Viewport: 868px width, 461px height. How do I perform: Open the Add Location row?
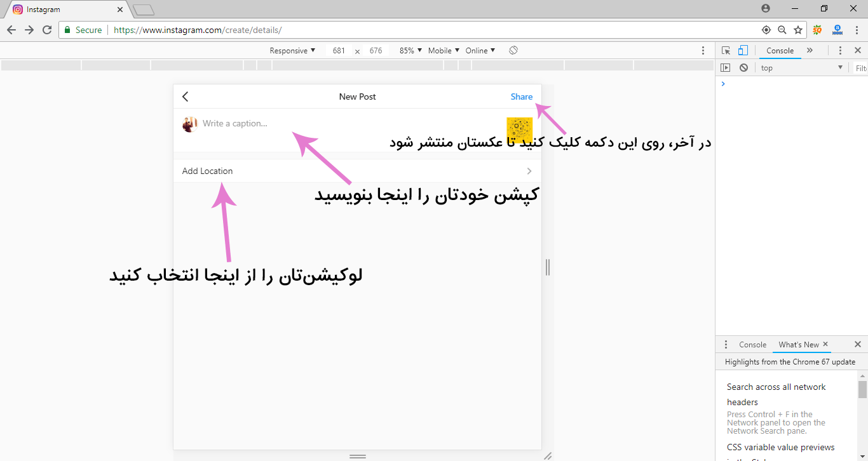[357, 171]
